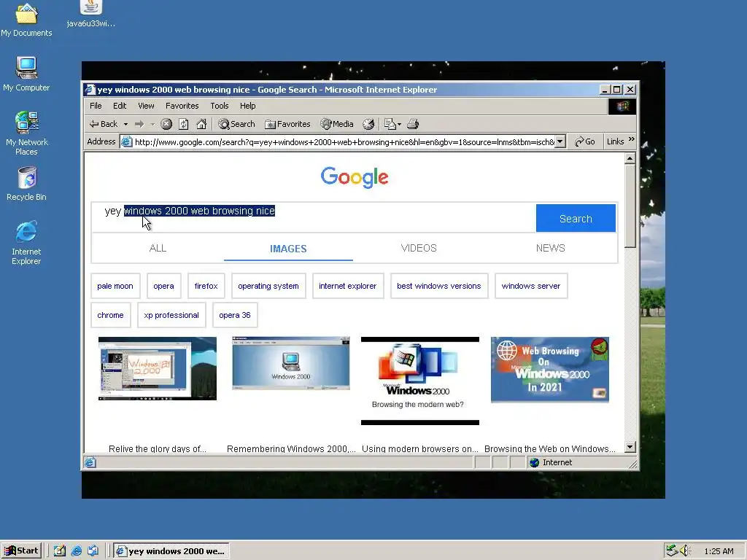Click the Internet zone in status bar
Screen dimensions: 747x560
[551, 462]
